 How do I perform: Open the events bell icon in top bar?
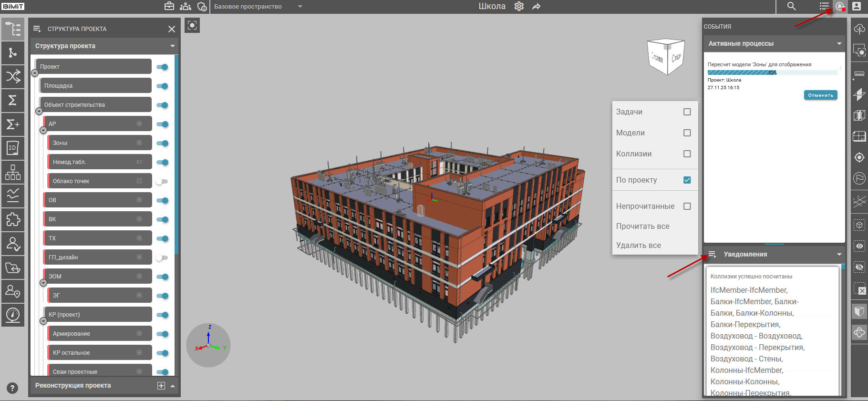840,6
